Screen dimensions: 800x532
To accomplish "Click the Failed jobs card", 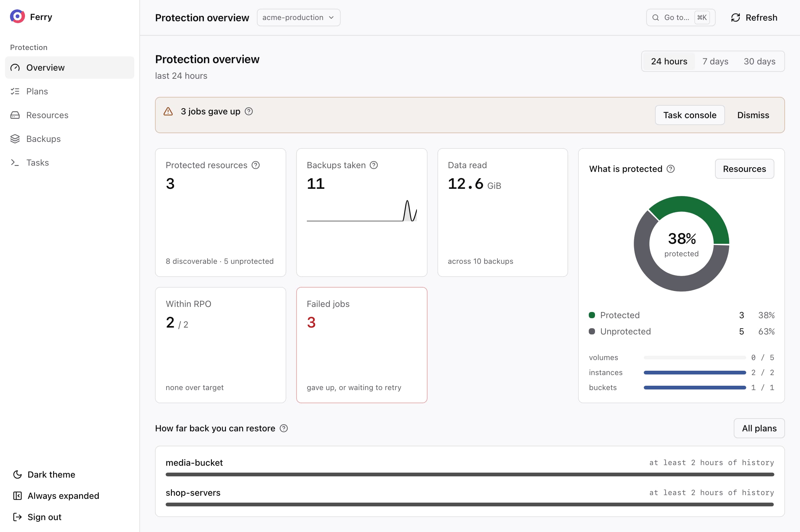I will [362, 345].
